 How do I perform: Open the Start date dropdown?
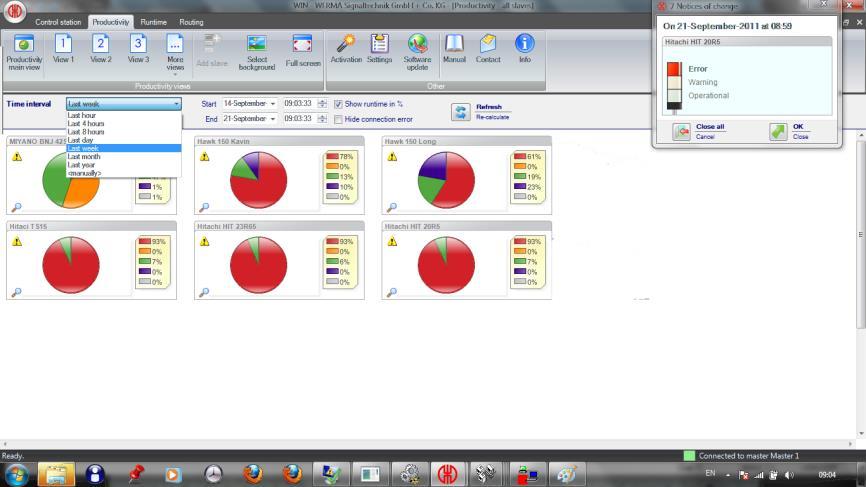pos(272,104)
